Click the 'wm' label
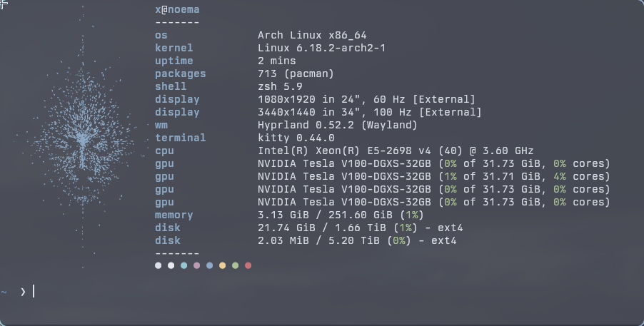644x326 pixels. [x=161, y=126]
